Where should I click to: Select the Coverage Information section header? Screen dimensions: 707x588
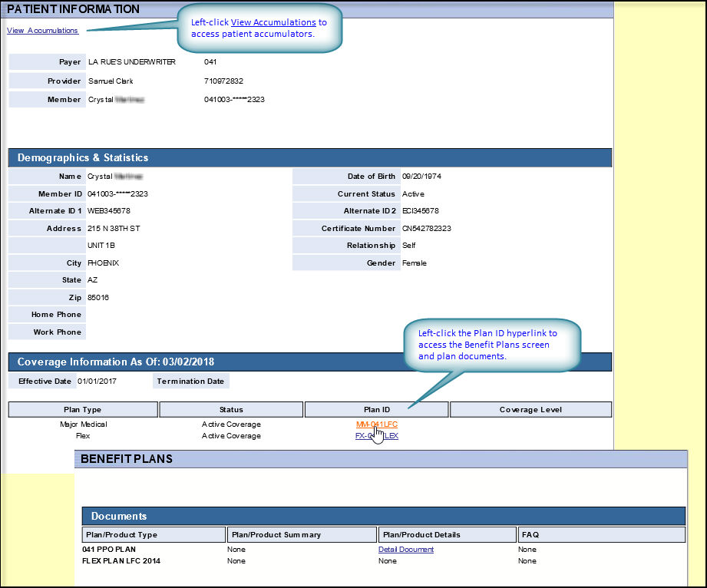(x=309, y=362)
